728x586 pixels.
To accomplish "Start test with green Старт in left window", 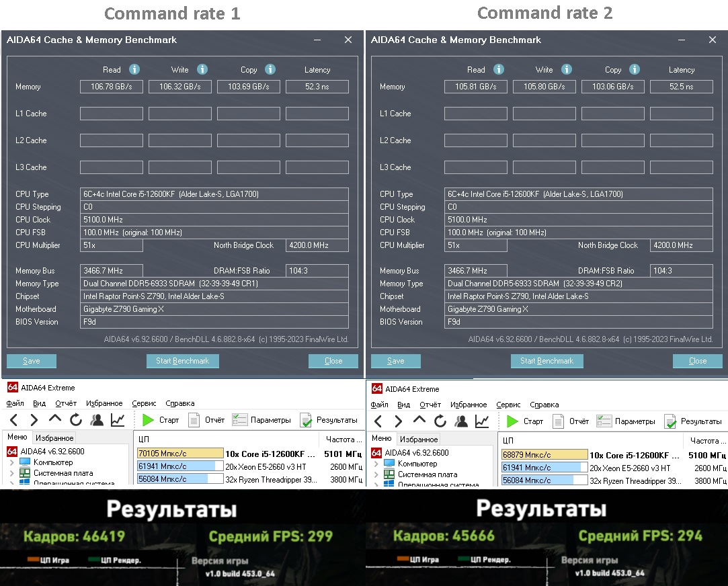I will coord(161,420).
